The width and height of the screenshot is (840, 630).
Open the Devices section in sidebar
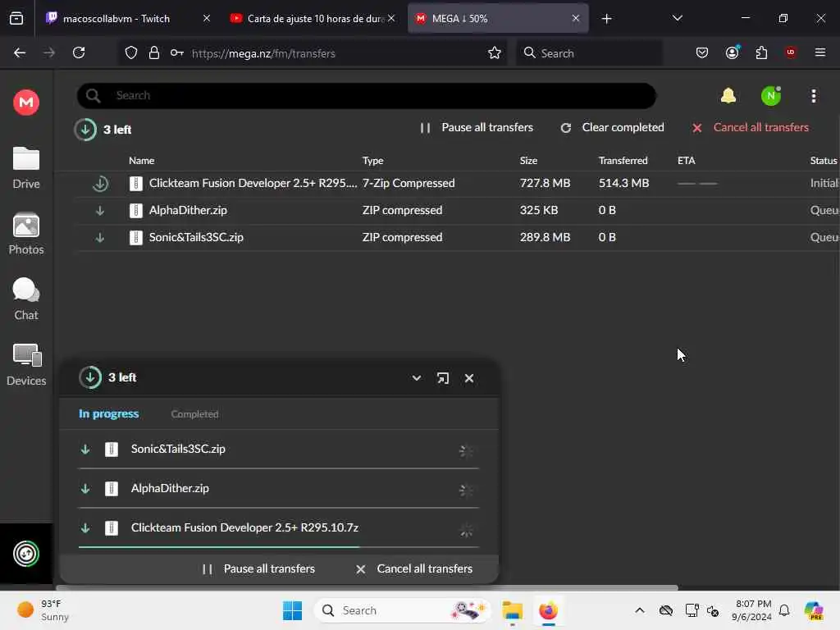pos(26,365)
